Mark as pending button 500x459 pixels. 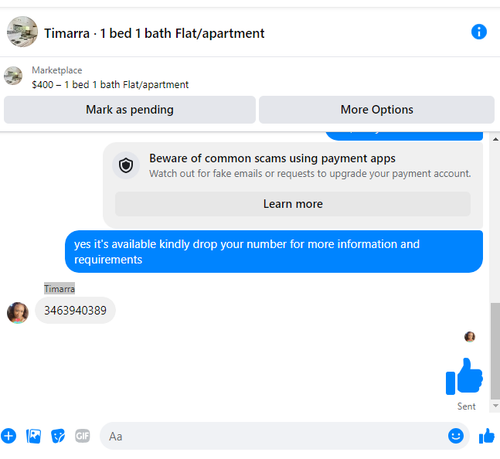click(130, 110)
